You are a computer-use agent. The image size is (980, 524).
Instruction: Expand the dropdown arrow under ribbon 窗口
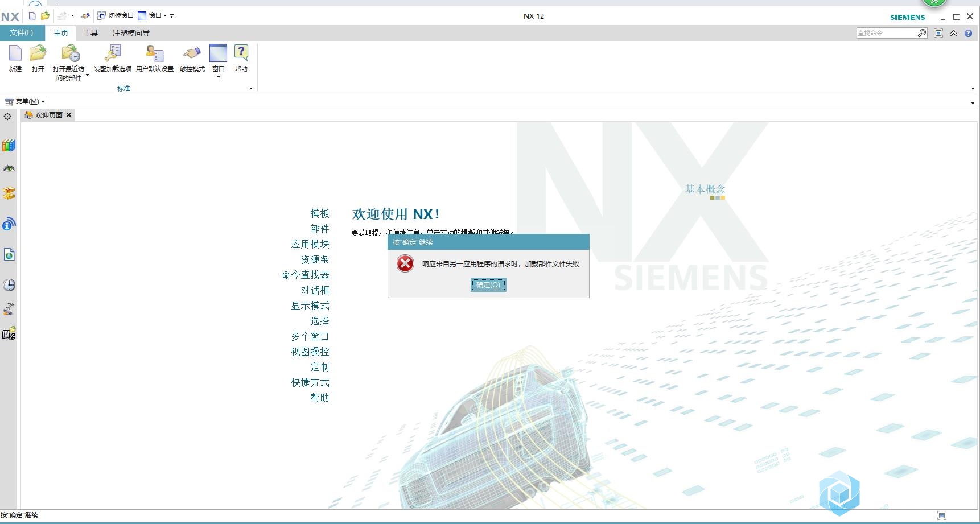[219, 77]
